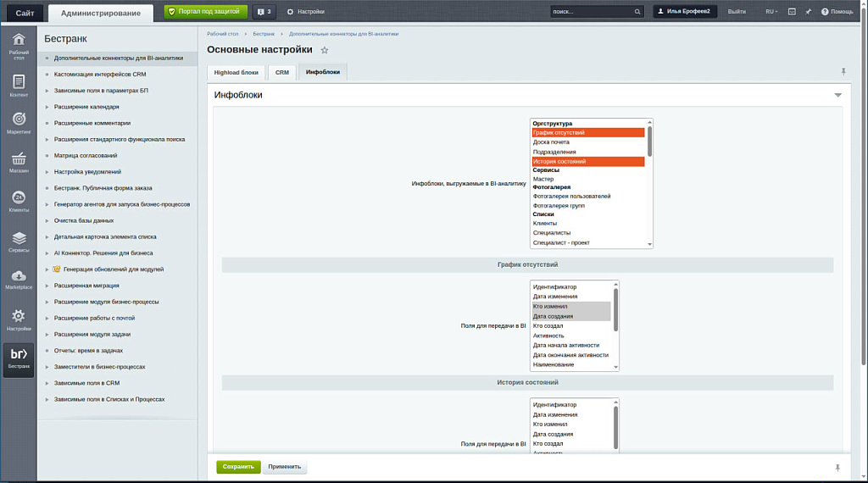
Task: Open Рабочий стол in the left sidebar
Action: tap(19, 45)
